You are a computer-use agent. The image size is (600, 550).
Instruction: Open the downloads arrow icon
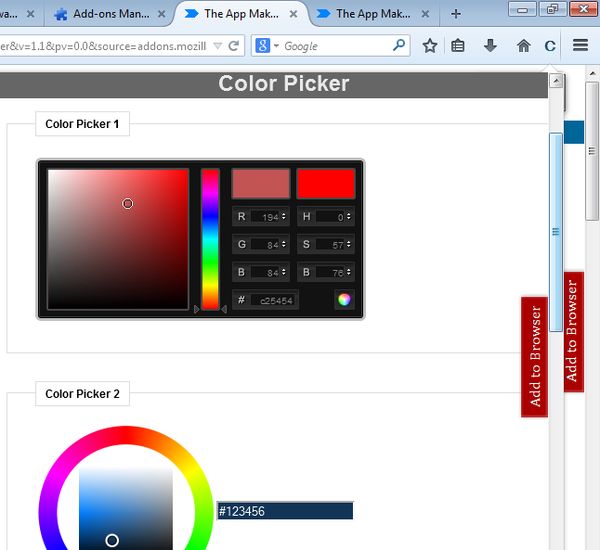click(490, 46)
